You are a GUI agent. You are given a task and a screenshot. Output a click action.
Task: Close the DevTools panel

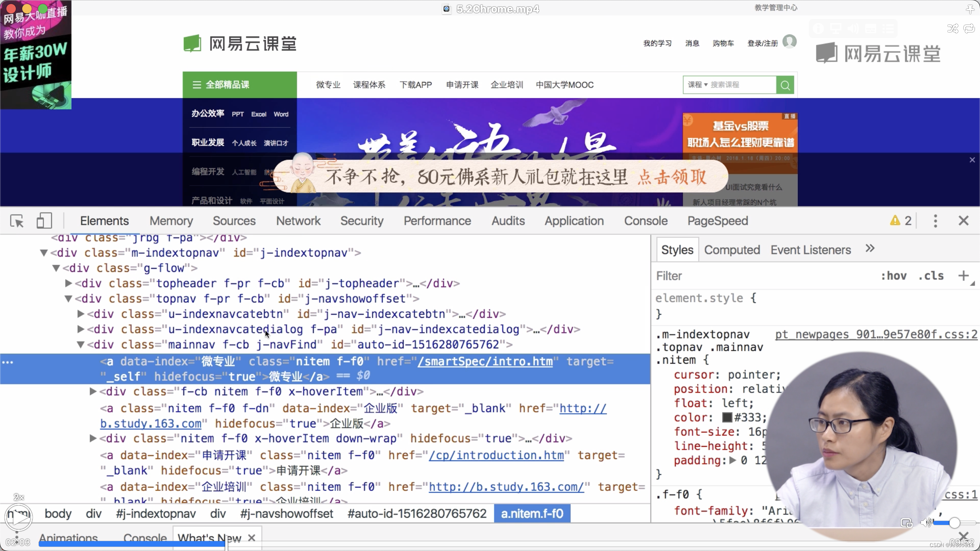click(963, 221)
